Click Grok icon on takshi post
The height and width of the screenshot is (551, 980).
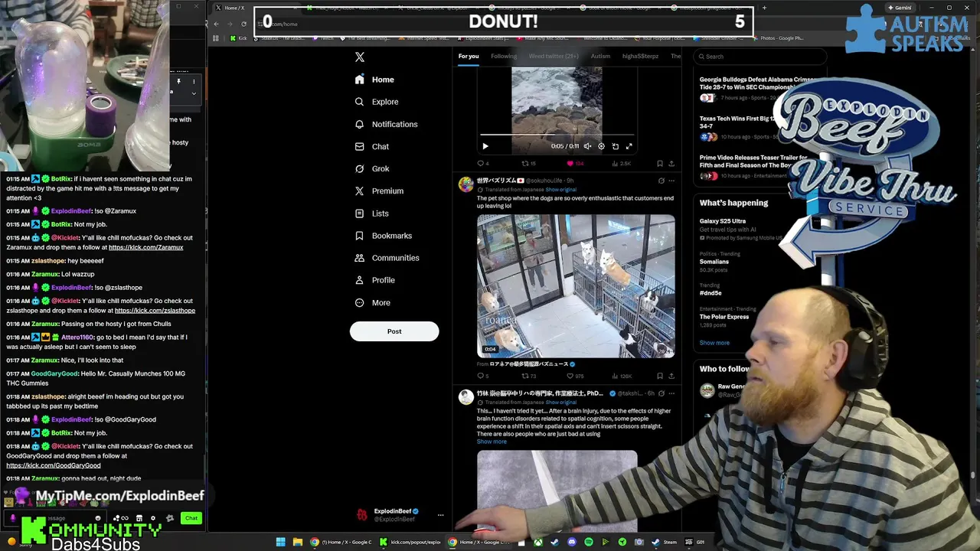tap(661, 393)
